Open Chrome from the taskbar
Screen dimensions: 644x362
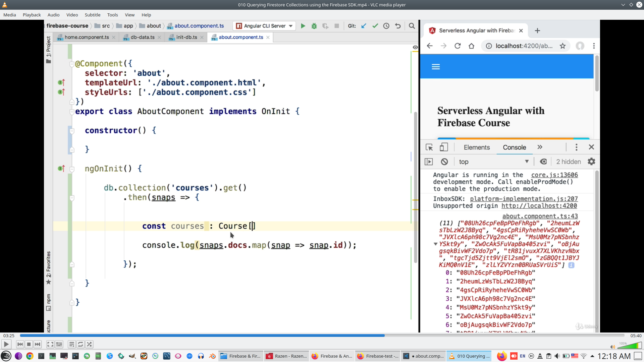(30, 356)
